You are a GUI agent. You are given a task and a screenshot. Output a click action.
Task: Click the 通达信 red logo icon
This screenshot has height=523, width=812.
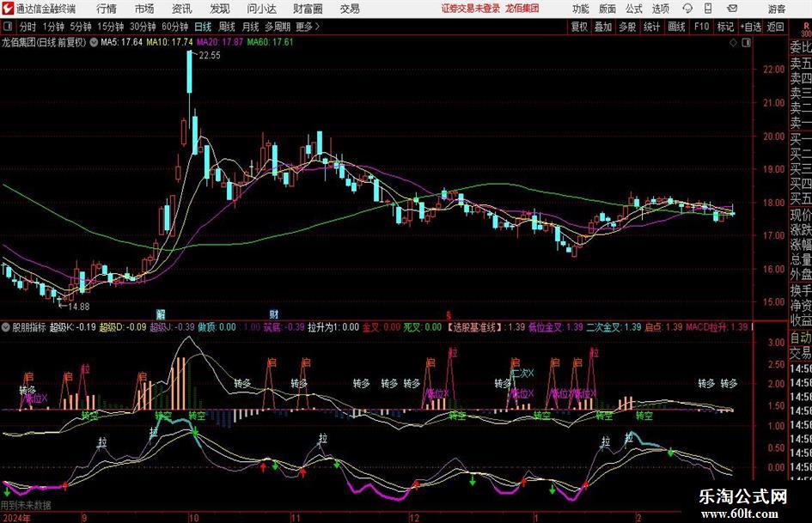8,9
